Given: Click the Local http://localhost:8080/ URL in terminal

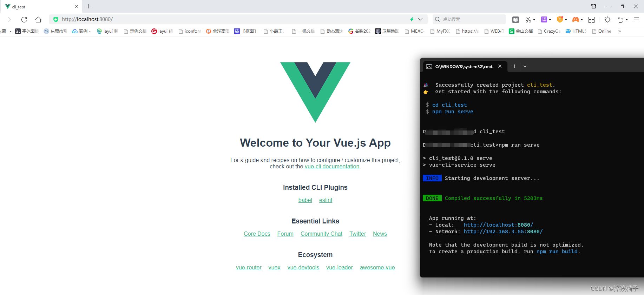Looking at the screenshot, I should (x=498, y=225).
